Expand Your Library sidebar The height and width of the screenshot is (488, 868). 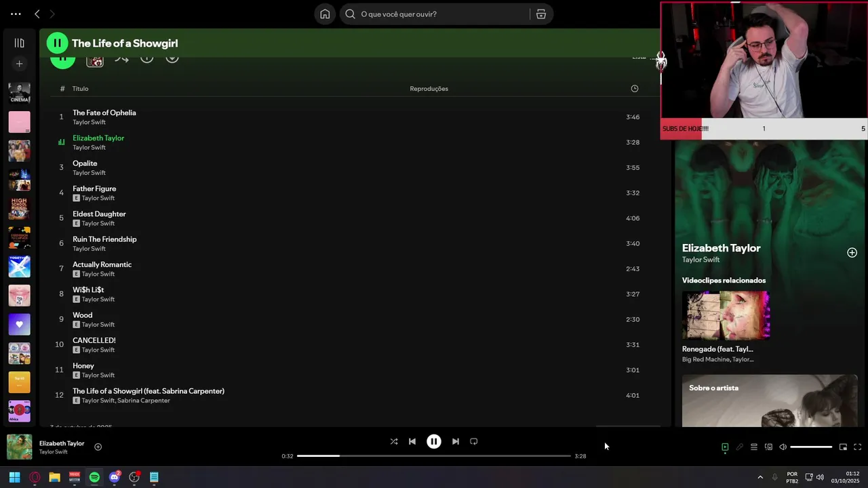pos(19,43)
